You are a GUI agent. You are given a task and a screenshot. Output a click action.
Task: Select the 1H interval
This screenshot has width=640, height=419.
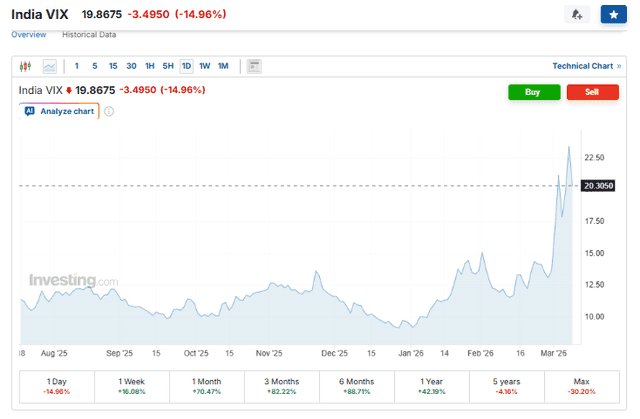150,66
